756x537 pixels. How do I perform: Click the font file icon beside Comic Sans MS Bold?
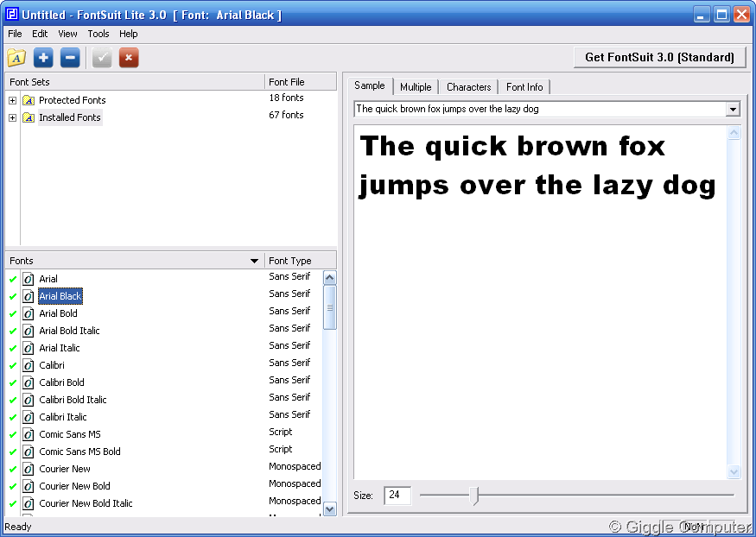click(x=29, y=452)
